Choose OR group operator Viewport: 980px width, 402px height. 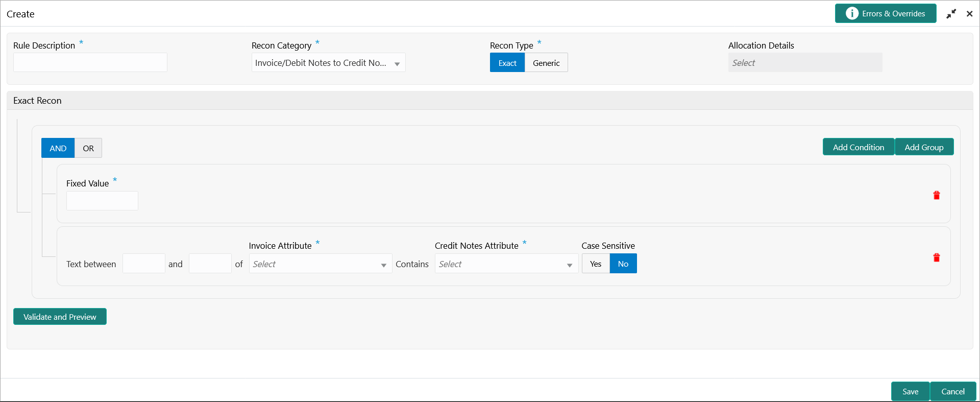pyautogui.click(x=88, y=148)
